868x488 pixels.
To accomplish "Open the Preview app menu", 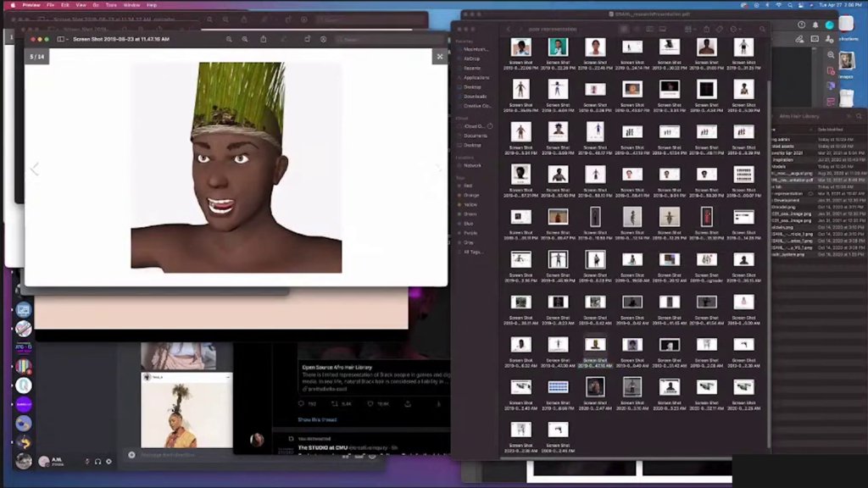I will tap(31, 5).
